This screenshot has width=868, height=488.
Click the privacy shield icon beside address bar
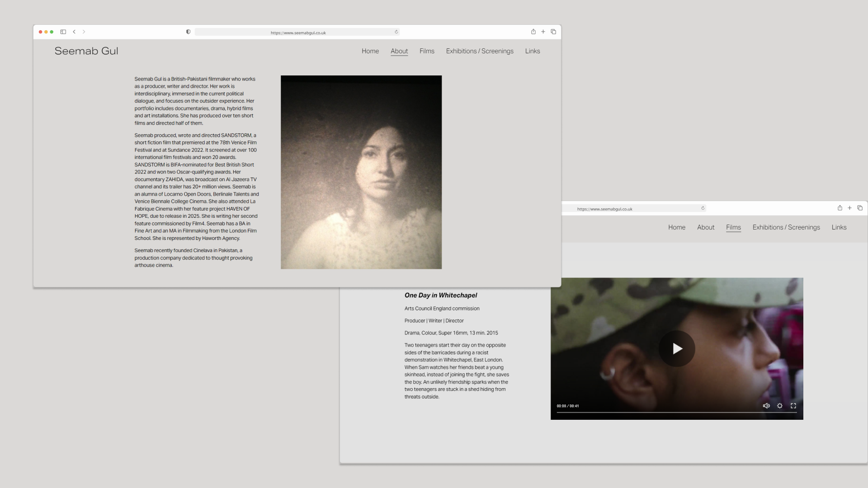pos(188,32)
